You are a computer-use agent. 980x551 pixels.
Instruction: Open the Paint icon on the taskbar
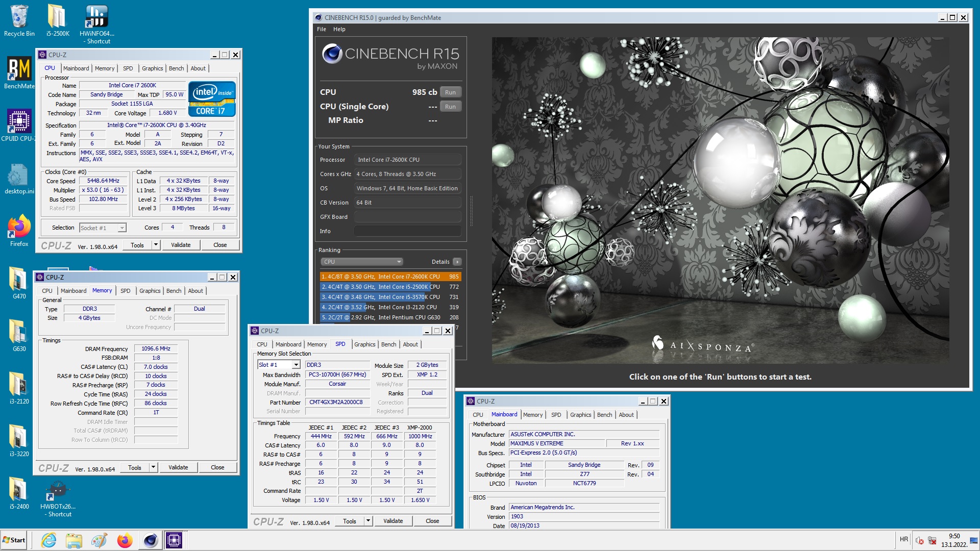[99, 540]
